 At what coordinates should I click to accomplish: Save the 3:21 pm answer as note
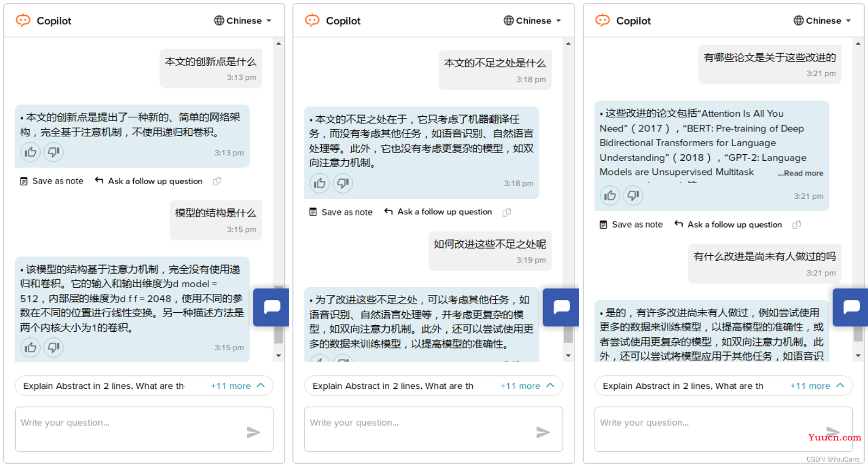click(631, 225)
